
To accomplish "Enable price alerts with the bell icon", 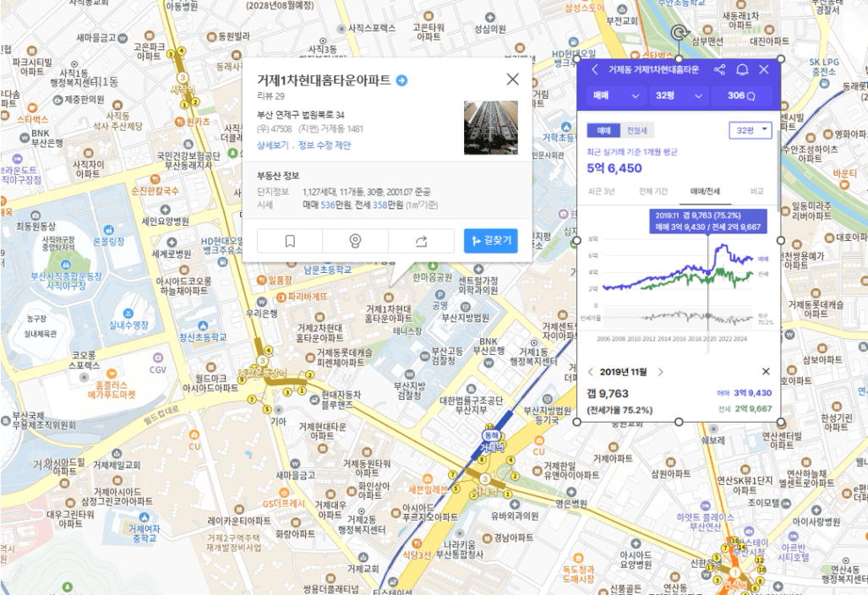I will point(742,70).
